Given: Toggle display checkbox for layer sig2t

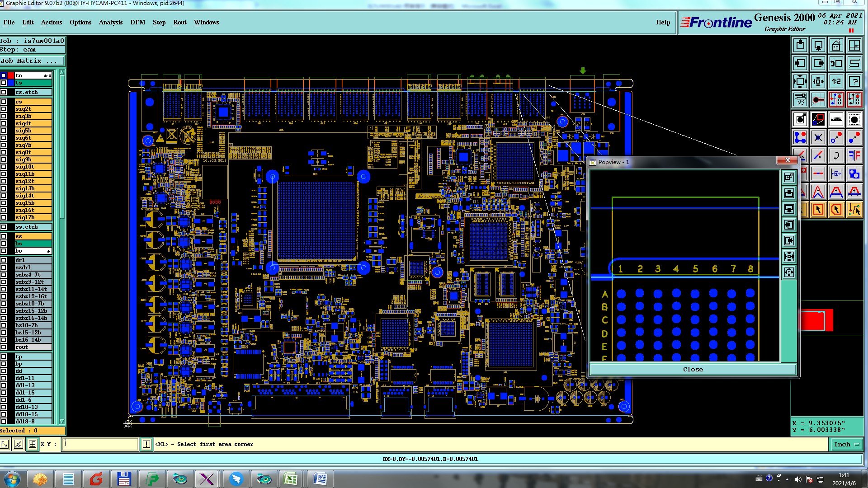Looking at the screenshot, I should [x=4, y=109].
